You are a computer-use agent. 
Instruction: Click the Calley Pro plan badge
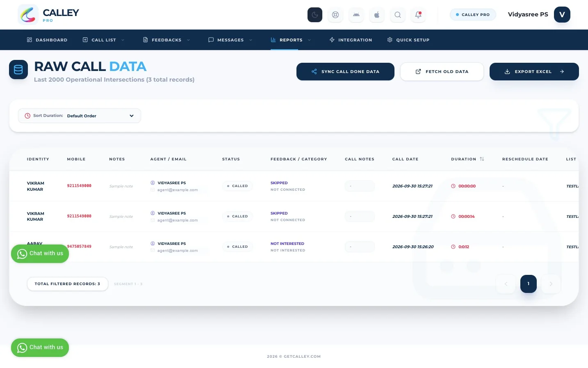[x=473, y=15]
